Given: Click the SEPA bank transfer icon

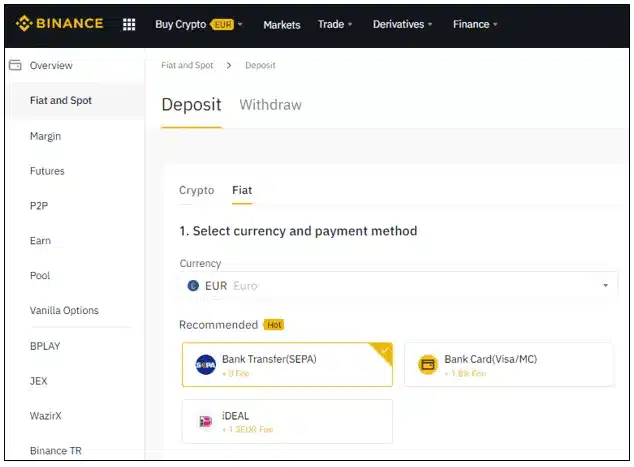Looking at the screenshot, I should pyautogui.click(x=205, y=365).
